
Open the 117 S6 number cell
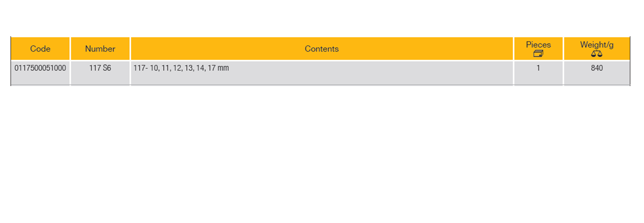coord(100,68)
